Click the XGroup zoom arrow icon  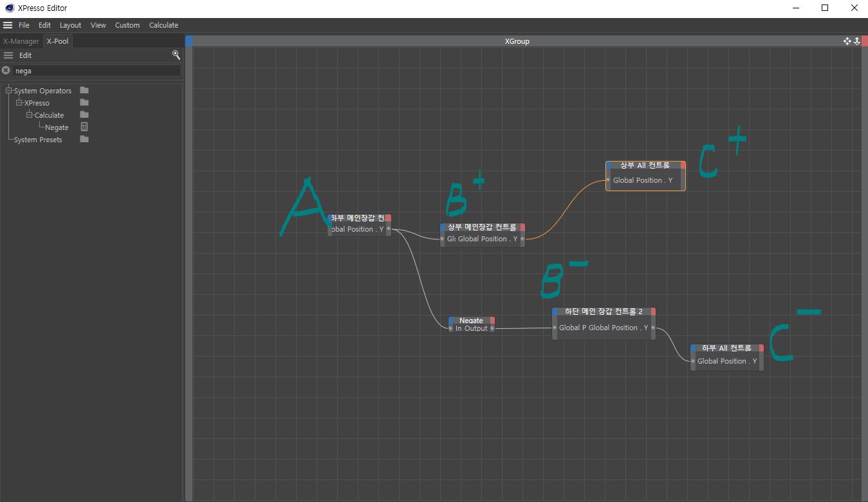[x=856, y=41]
